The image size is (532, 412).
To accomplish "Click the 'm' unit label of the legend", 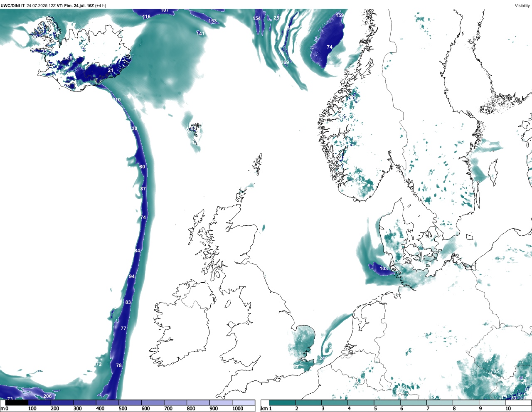I will coord(2,409).
